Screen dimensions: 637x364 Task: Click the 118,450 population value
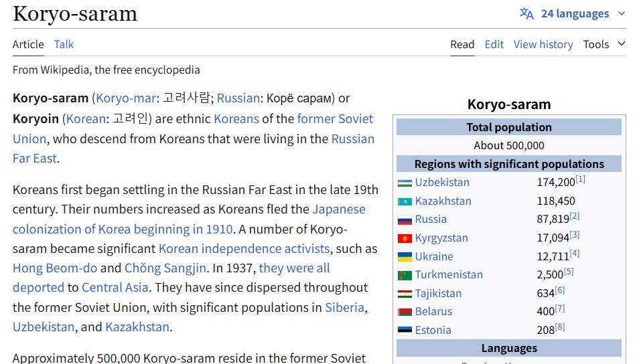click(x=556, y=201)
